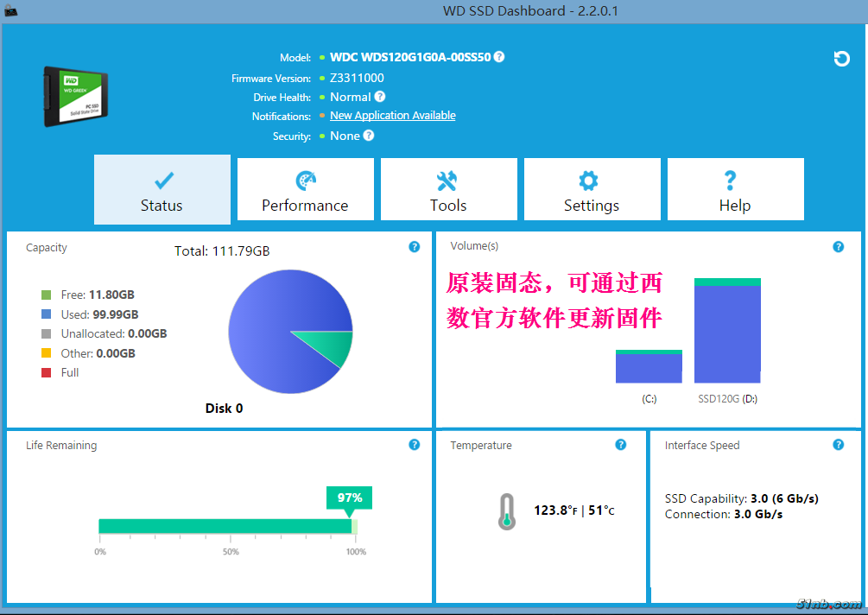Open the Settings tab
Viewport: 868px width, 615px height.
[x=592, y=190]
